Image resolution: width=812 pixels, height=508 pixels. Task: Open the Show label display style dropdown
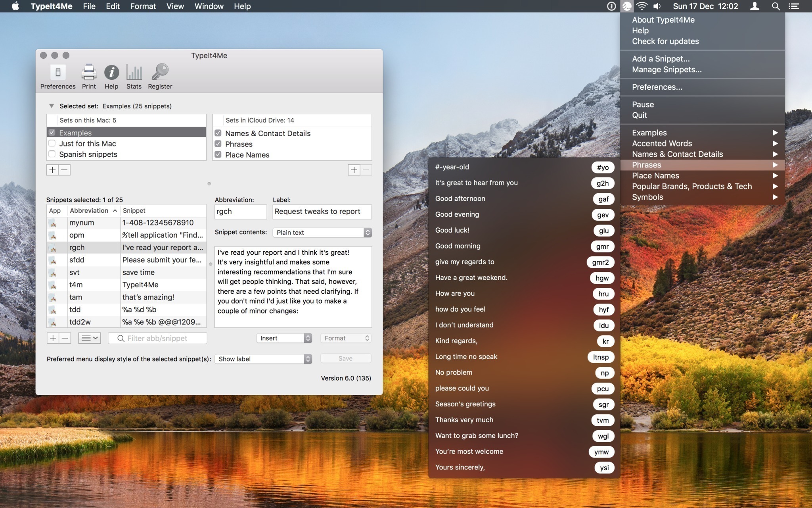(263, 359)
